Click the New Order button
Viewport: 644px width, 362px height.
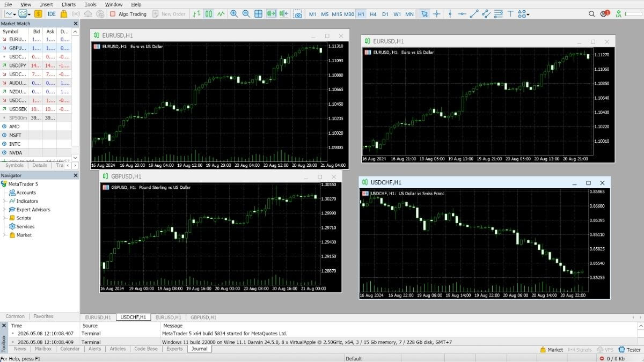point(169,14)
